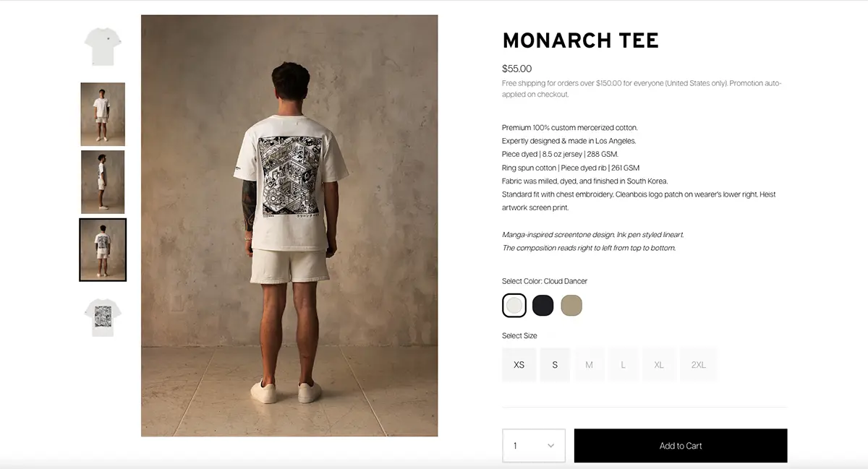Show the model side-view thumbnail

click(103, 181)
